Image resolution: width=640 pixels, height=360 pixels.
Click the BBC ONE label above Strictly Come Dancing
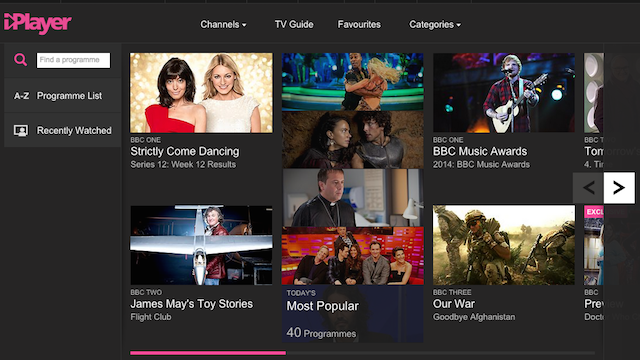[145, 140]
